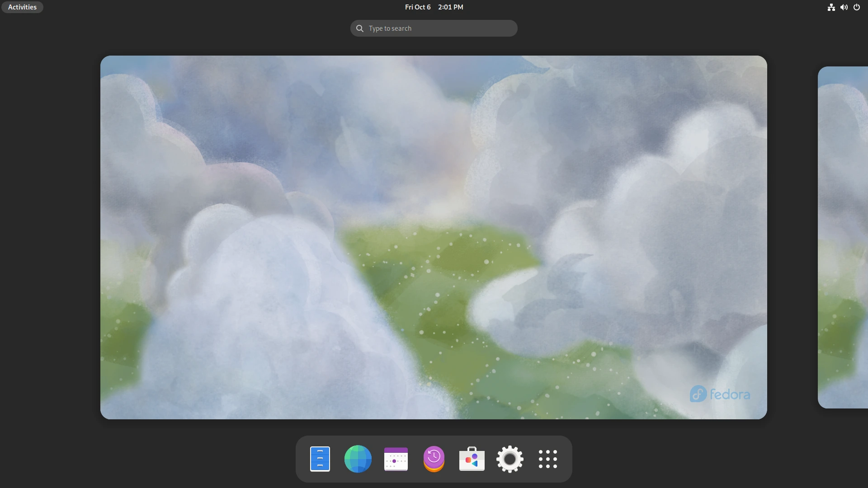Show all applications grid icon
This screenshot has height=488, width=868.
click(x=547, y=459)
